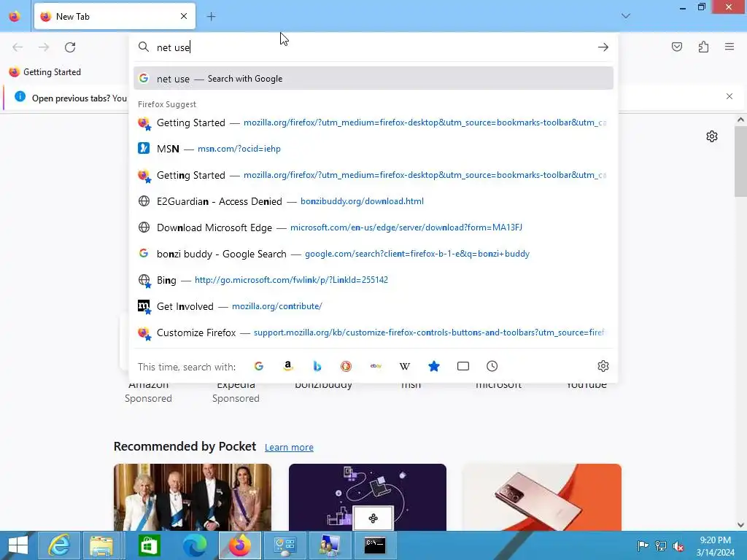747x560 pixels.
Task: Search this time with Google icon
Action: 259,366
